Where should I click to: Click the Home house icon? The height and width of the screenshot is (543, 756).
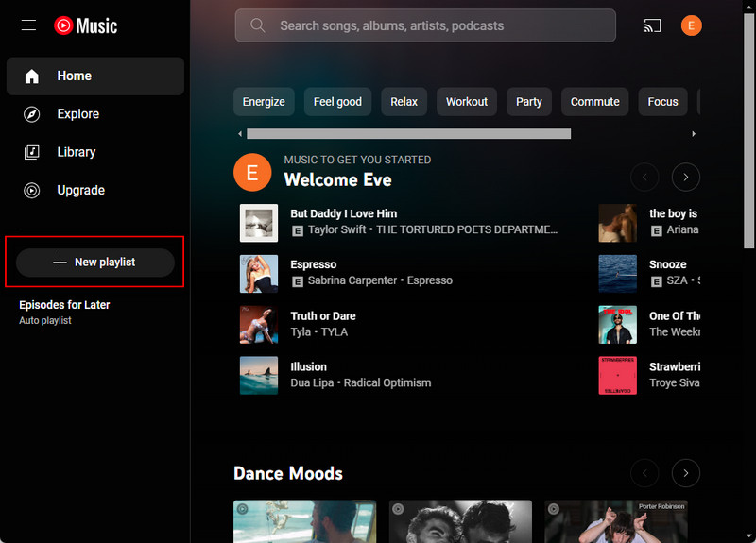[32, 76]
